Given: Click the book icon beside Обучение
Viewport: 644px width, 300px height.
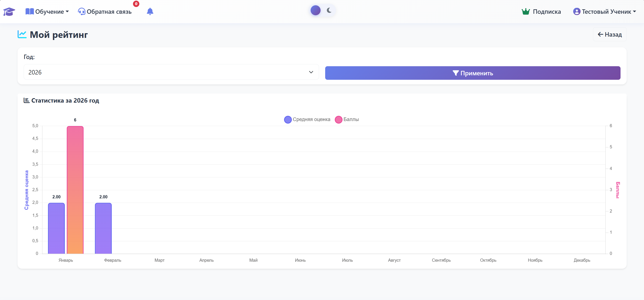Looking at the screenshot, I should 30,11.
